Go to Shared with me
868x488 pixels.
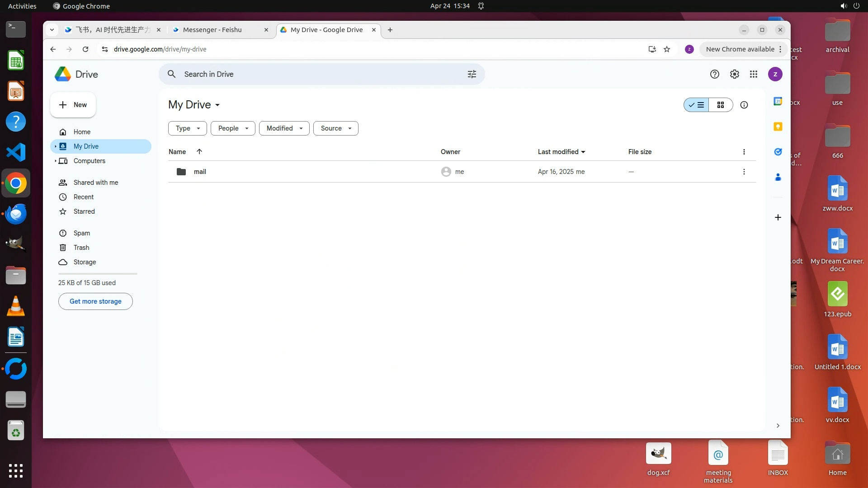tap(95, 183)
